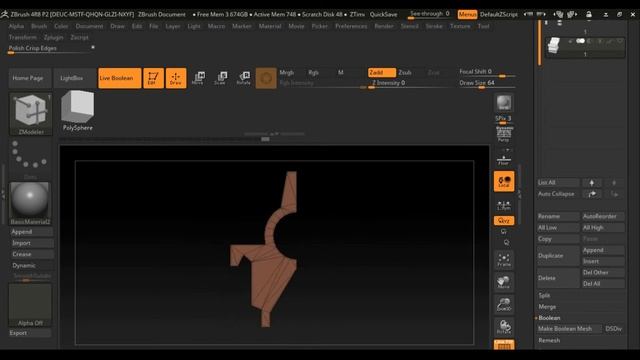Open the Home Page button

click(30, 78)
